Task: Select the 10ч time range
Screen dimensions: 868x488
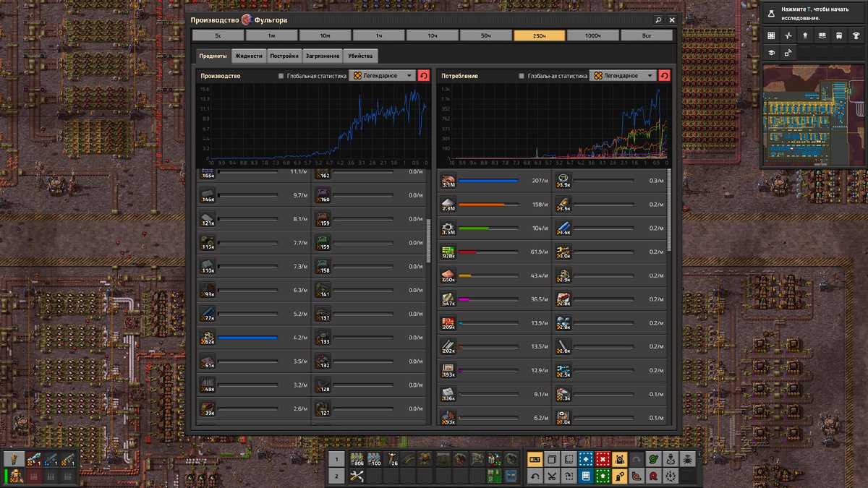Action: point(432,35)
